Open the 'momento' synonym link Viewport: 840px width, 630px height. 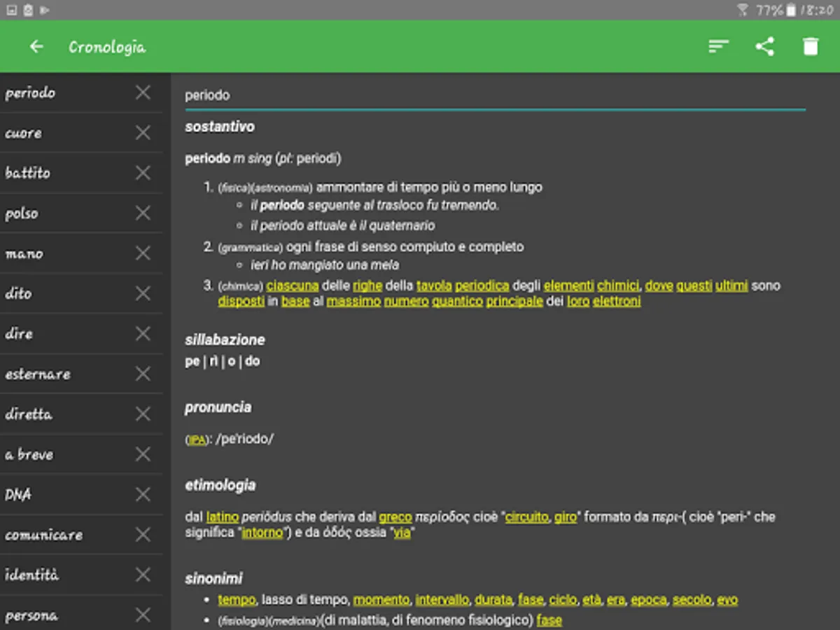coord(381,600)
